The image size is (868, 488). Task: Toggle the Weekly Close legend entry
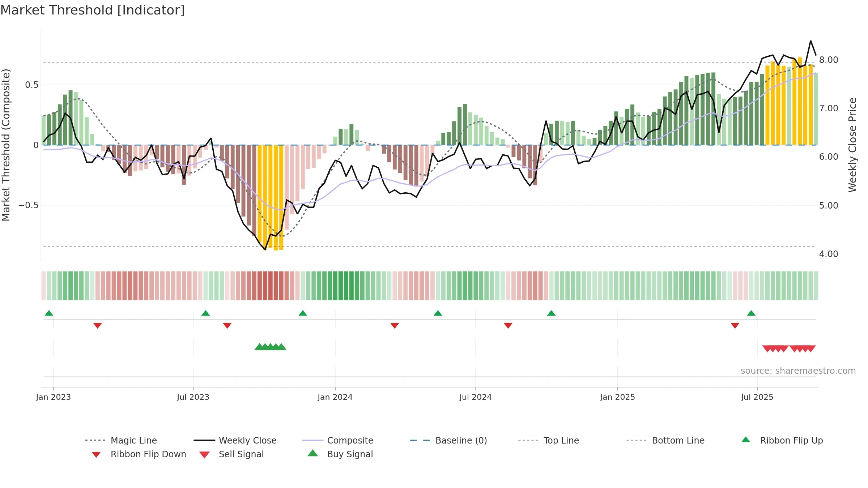pyautogui.click(x=235, y=440)
